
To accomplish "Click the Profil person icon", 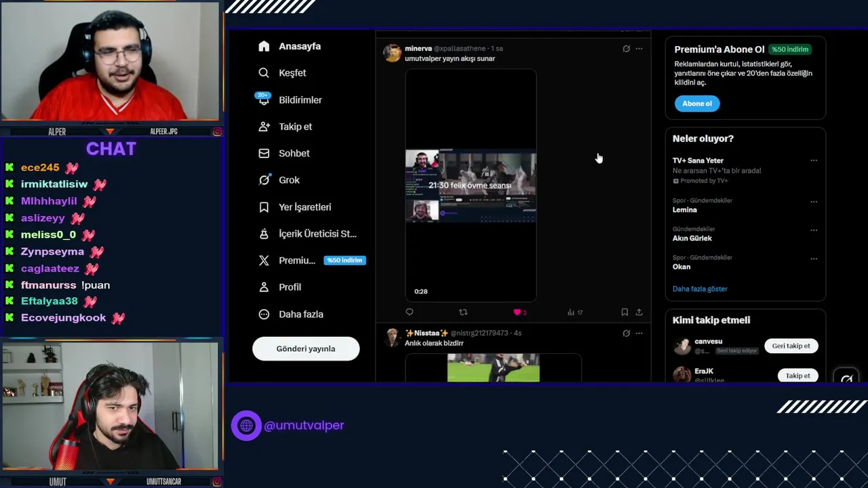I will coord(264,287).
